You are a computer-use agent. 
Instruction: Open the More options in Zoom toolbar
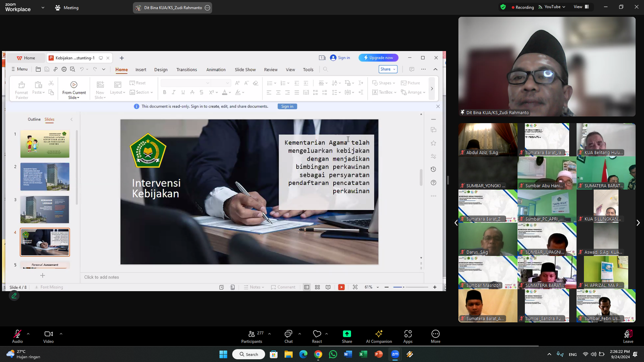tap(436, 336)
